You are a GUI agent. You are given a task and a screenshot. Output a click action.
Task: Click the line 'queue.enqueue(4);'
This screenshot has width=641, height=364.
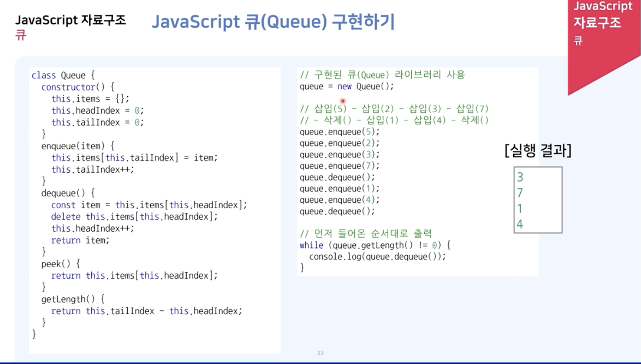point(340,200)
